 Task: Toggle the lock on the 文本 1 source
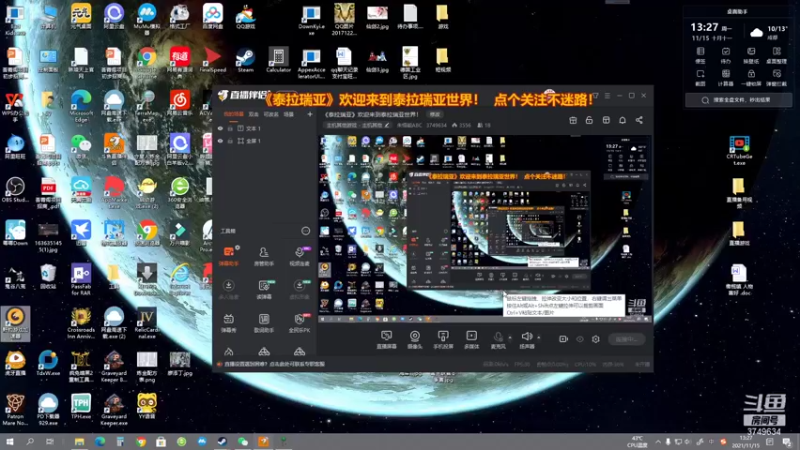230,129
